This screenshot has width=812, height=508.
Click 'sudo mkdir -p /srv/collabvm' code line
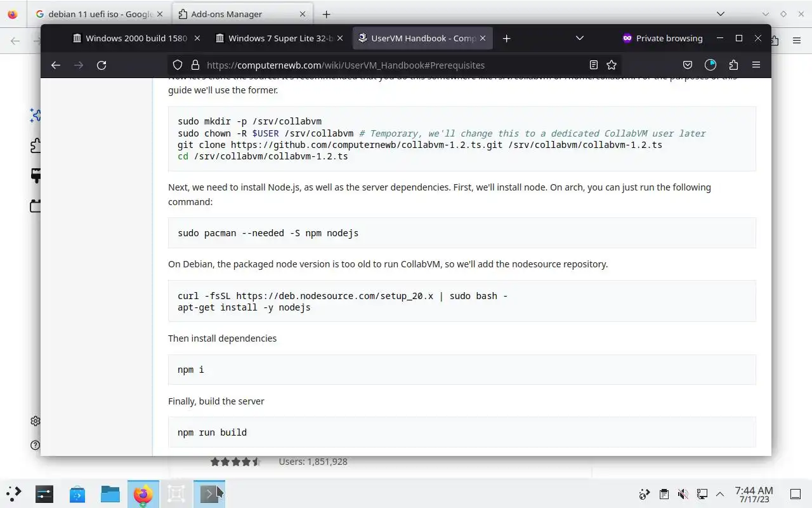coord(249,121)
